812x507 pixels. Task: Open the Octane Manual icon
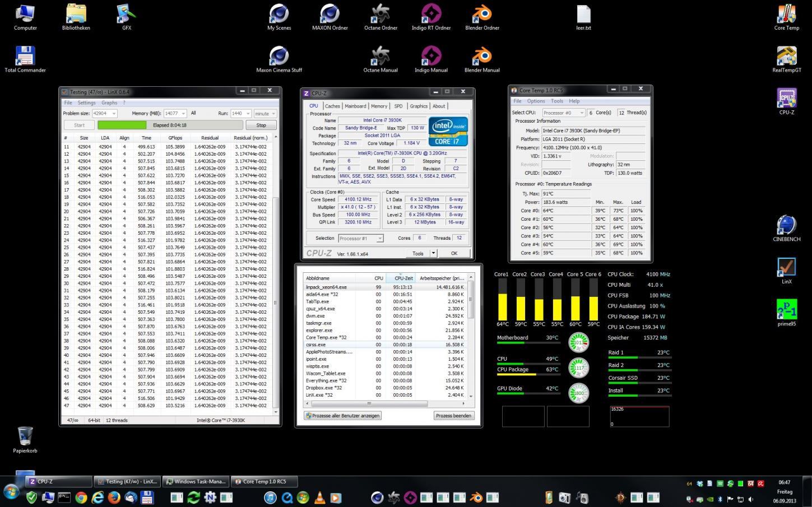[x=381, y=59]
